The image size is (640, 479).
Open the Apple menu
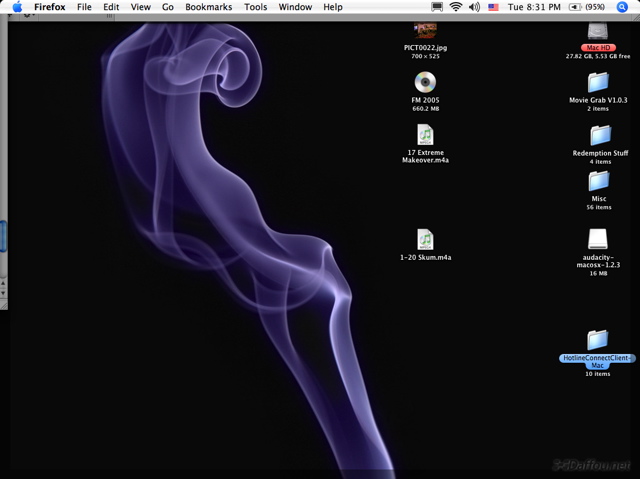17,7
